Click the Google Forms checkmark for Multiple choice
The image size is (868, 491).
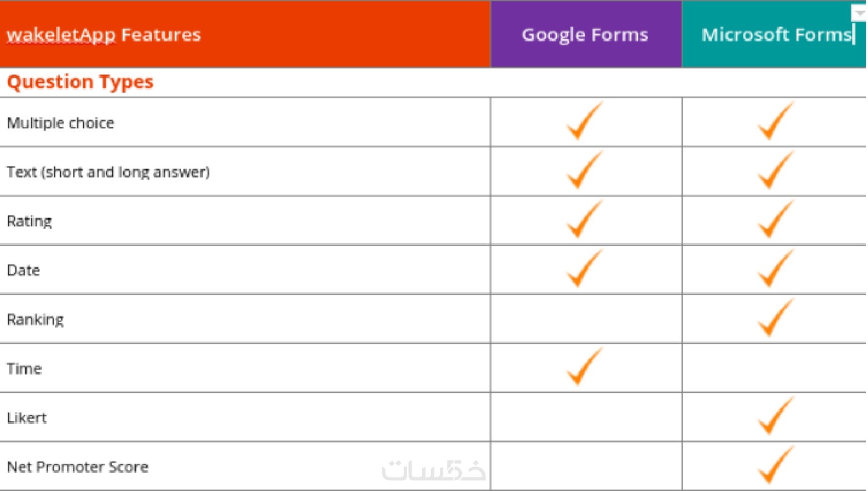[x=584, y=121]
